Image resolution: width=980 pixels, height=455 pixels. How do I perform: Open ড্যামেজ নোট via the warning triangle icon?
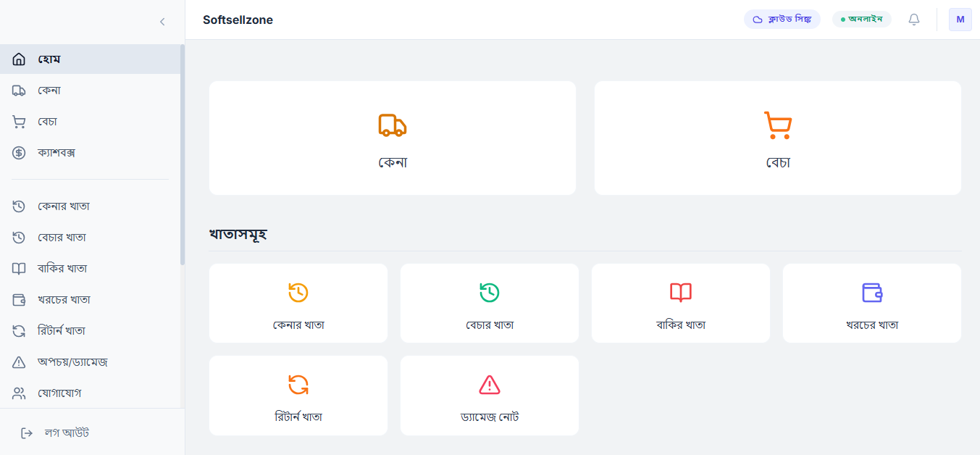(489, 386)
